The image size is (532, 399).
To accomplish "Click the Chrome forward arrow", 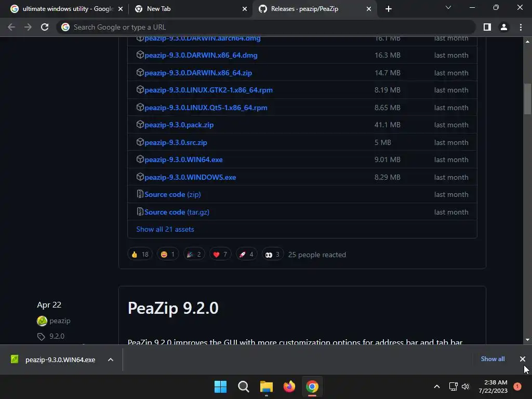I will click(x=28, y=27).
